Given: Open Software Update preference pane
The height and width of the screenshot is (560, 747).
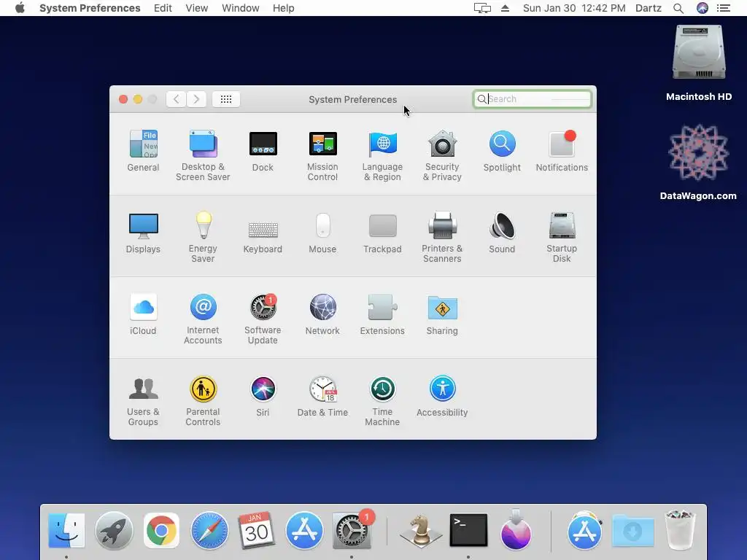Looking at the screenshot, I should [x=263, y=319].
